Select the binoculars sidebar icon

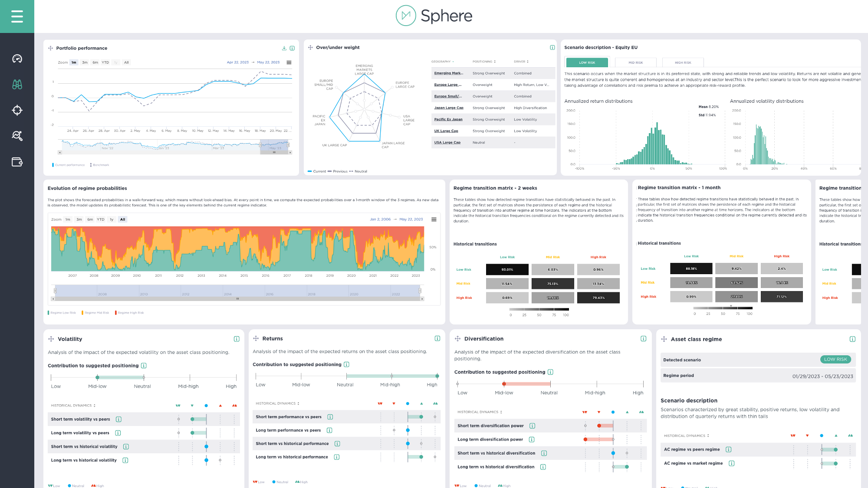click(17, 85)
